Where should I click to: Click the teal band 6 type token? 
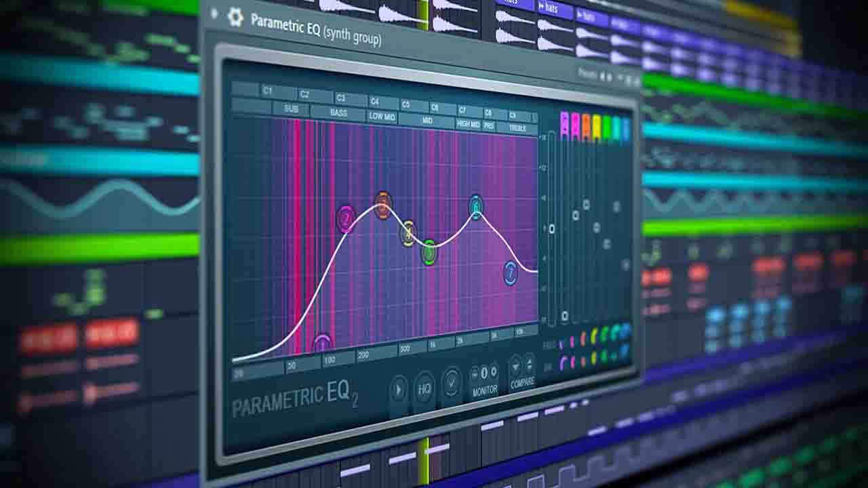[616, 128]
